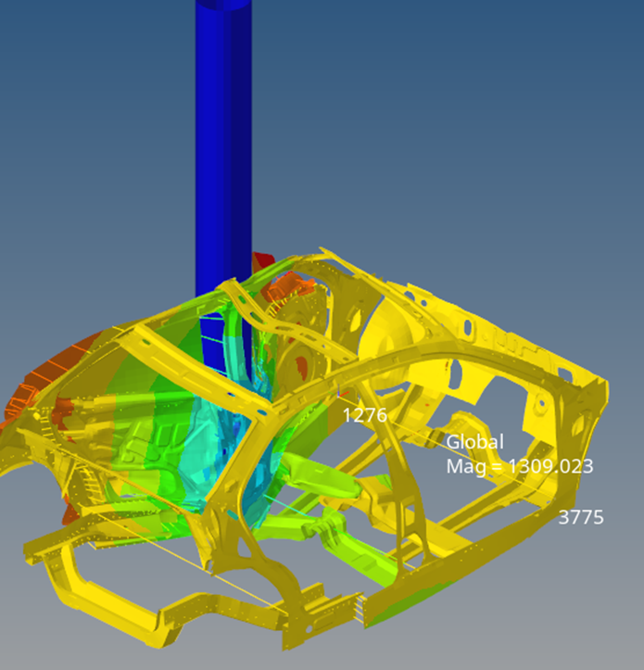Click the blue pole impactor cylinder
The height and width of the screenshot is (670, 644).
pyautogui.click(x=223, y=149)
